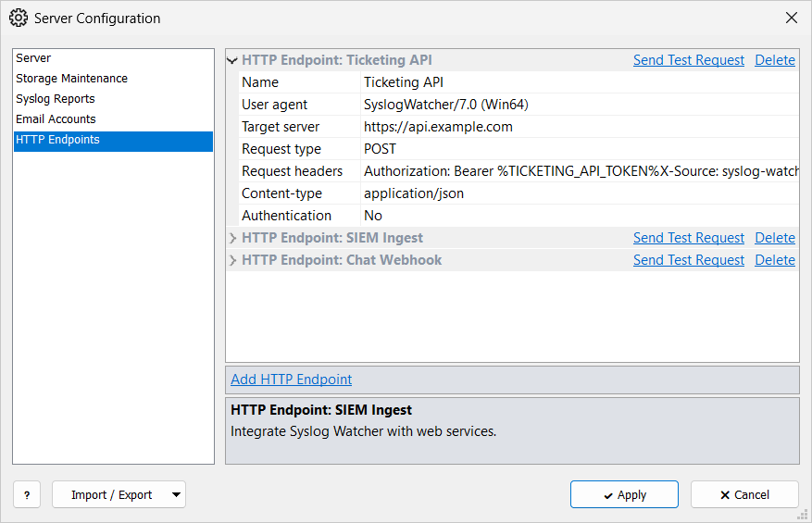Edit the Name field value Ticketing API
This screenshot has height=523, width=812.
point(580,82)
